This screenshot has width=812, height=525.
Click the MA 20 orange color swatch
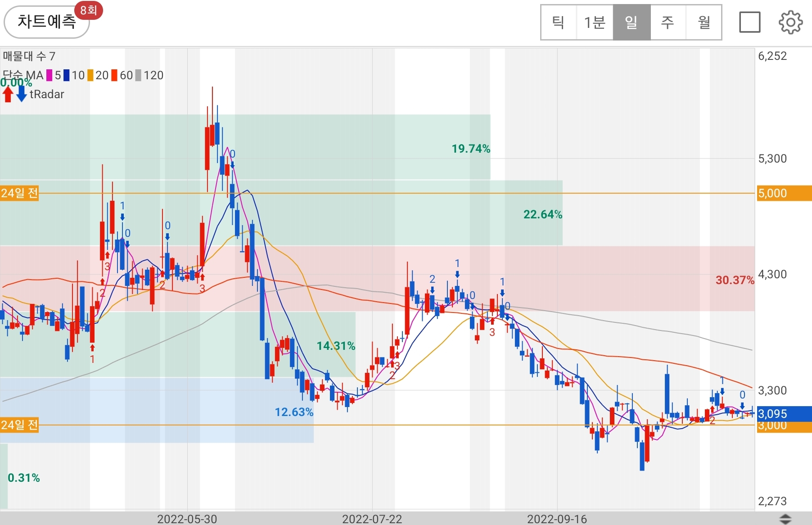tap(90, 75)
